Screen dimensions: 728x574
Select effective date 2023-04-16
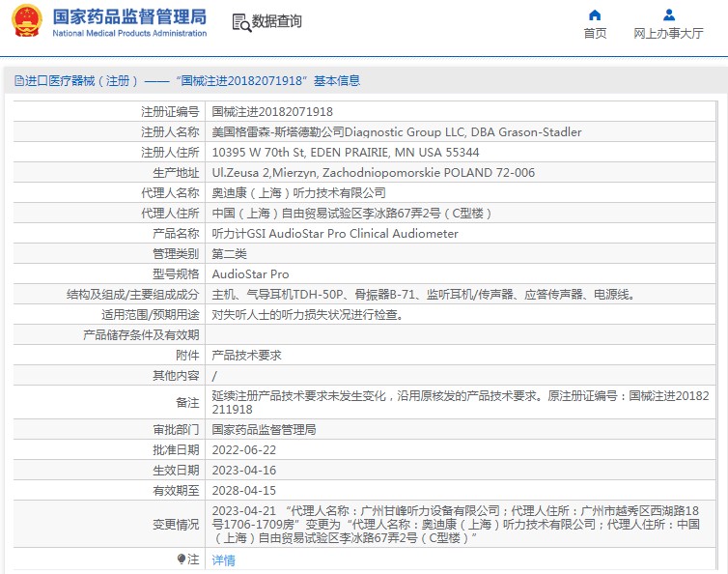243,471
